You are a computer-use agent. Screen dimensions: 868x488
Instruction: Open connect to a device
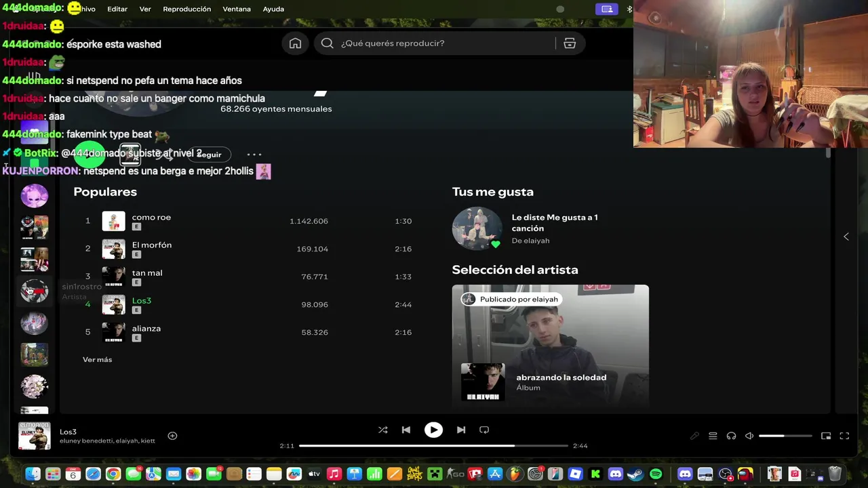click(x=731, y=436)
